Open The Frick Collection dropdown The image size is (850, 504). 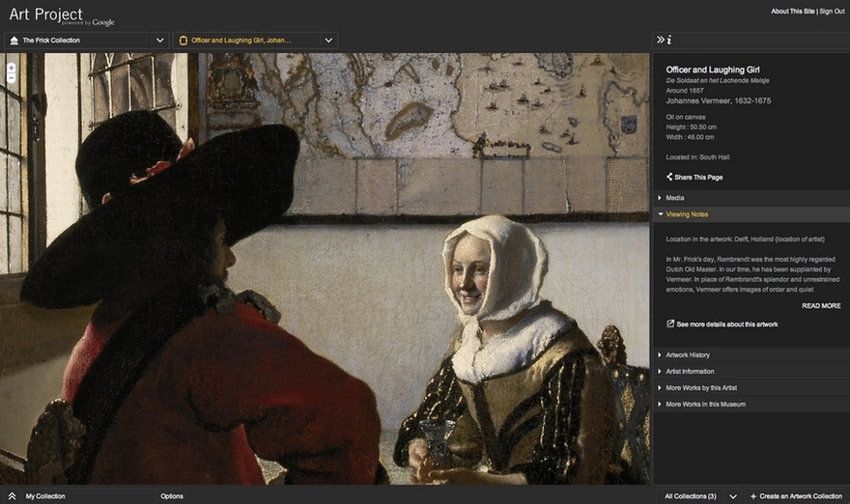pos(160,41)
